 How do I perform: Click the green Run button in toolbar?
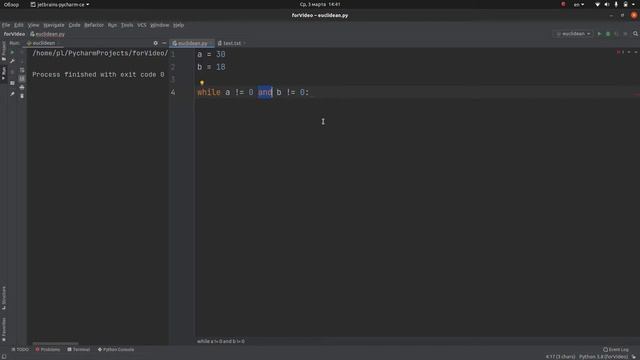point(599,34)
